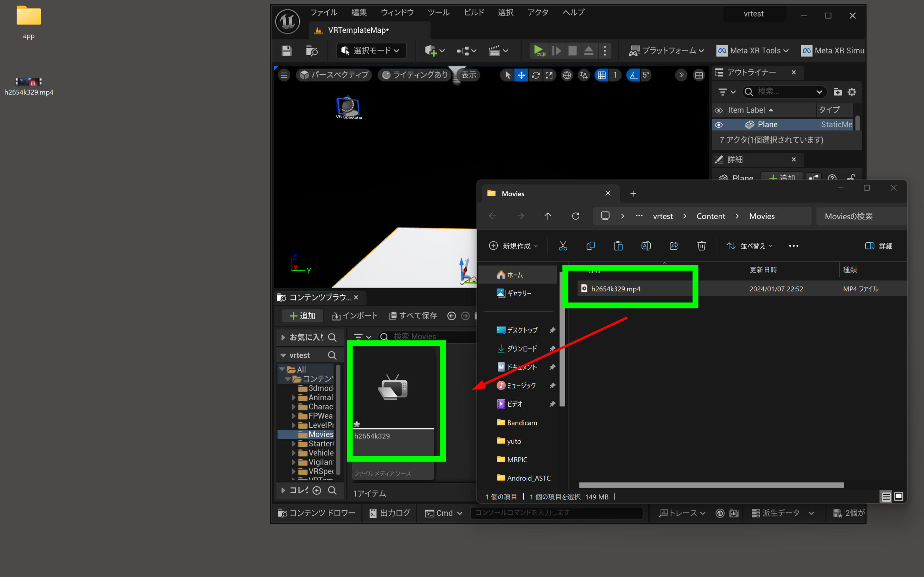Click the scale gizmo tool icon
924x577 pixels.
point(549,75)
